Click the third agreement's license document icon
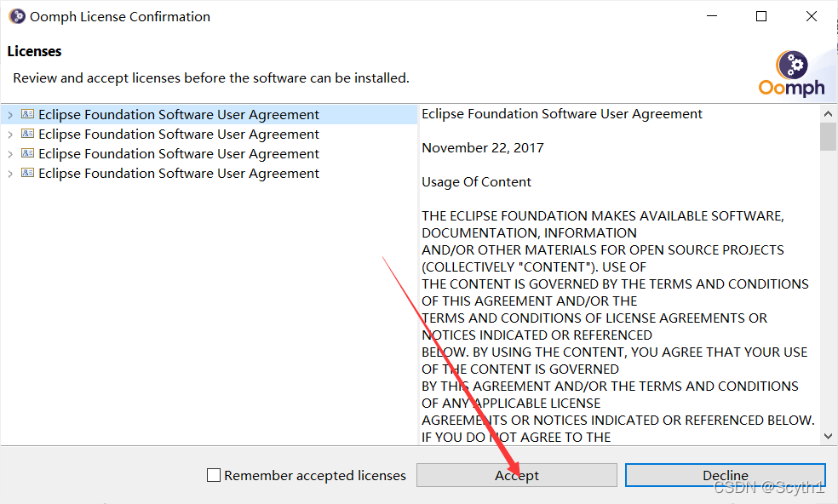Viewport: 838px width, 504px height. 28,153
